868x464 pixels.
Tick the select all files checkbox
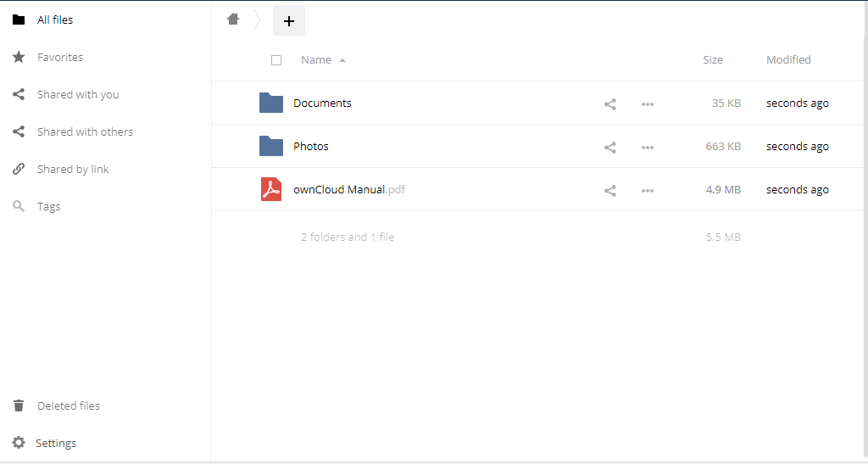tap(276, 59)
